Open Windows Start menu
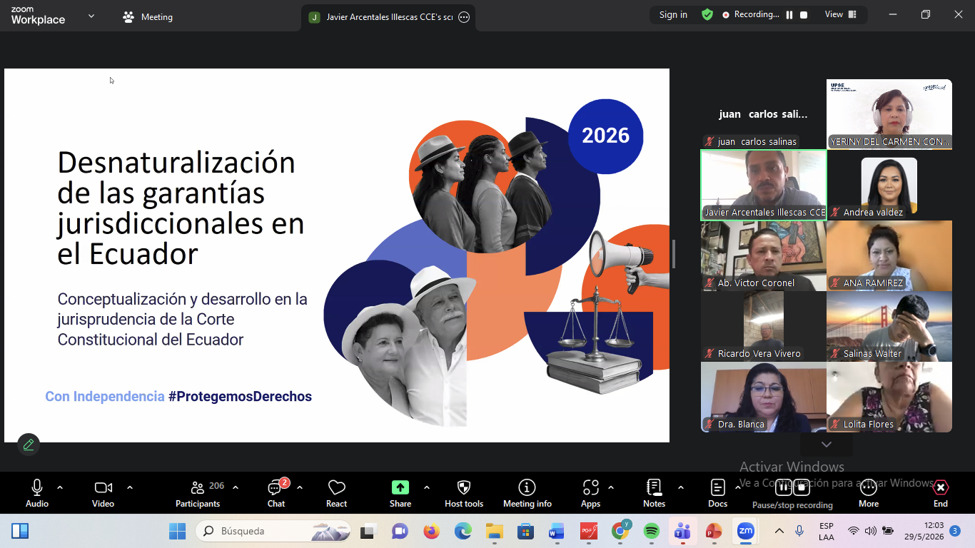Screen dimensions: 975x548 (177, 531)
